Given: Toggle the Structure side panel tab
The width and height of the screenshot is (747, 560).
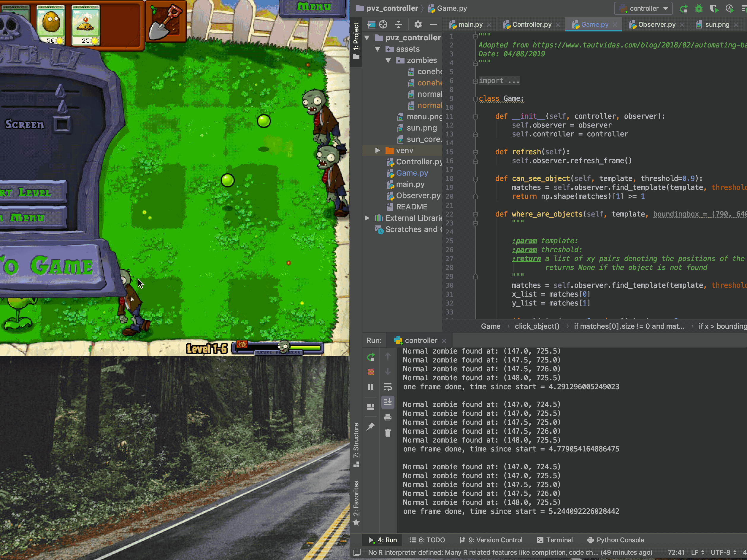Looking at the screenshot, I should coord(356,444).
